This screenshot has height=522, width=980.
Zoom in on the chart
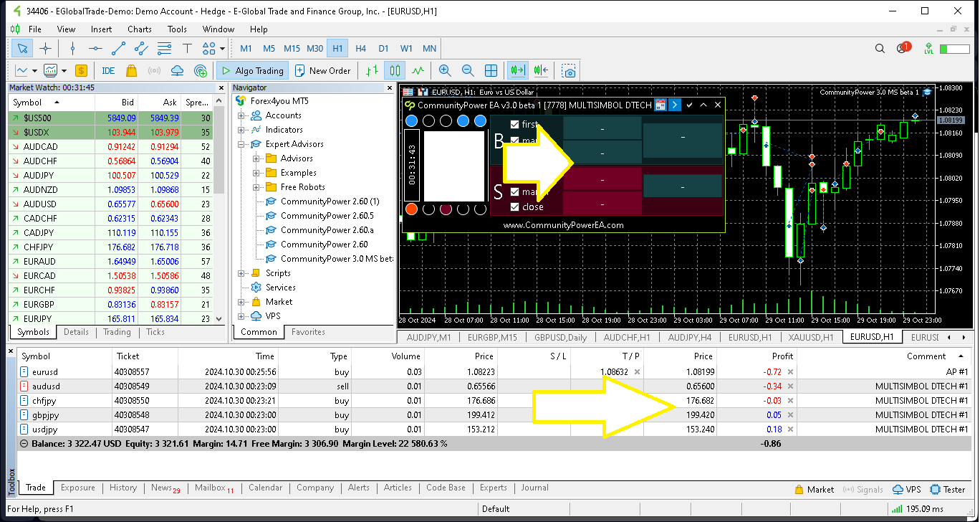[x=445, y=71]
